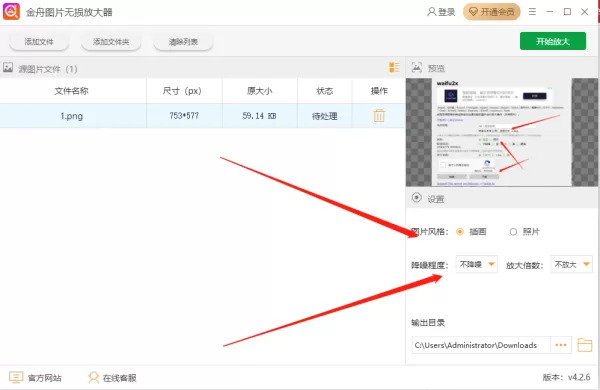Click the 清除列表 button
Viewport: 600px width, 390px height.
point(183,42)
